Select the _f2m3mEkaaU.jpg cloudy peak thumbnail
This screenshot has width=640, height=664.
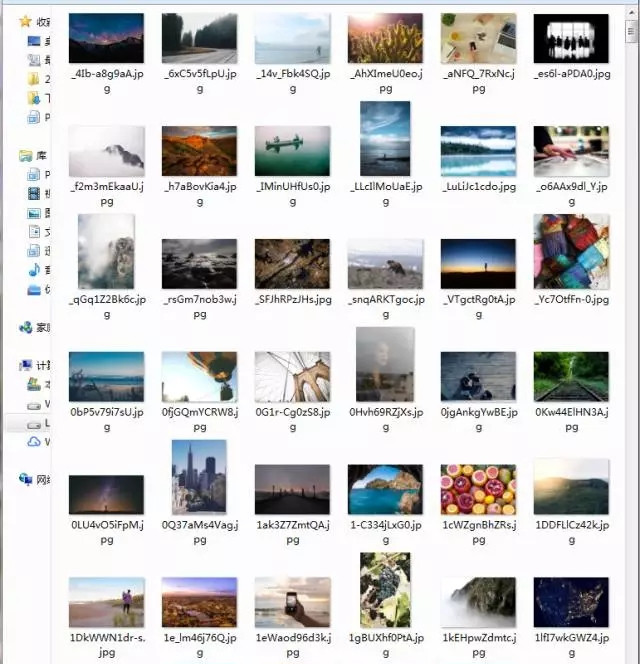pos(106,151)
